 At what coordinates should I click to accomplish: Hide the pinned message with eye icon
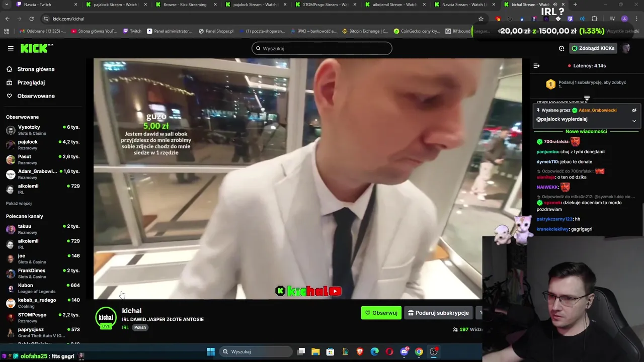(x=634, y=110)
